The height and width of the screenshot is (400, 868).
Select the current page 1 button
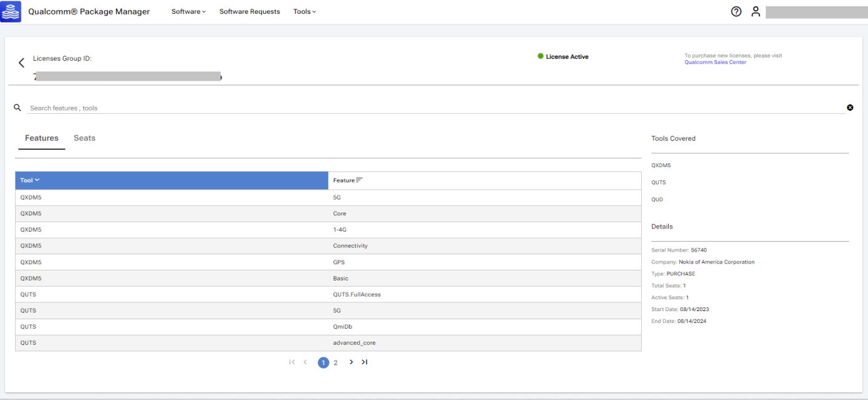point(323,362)
